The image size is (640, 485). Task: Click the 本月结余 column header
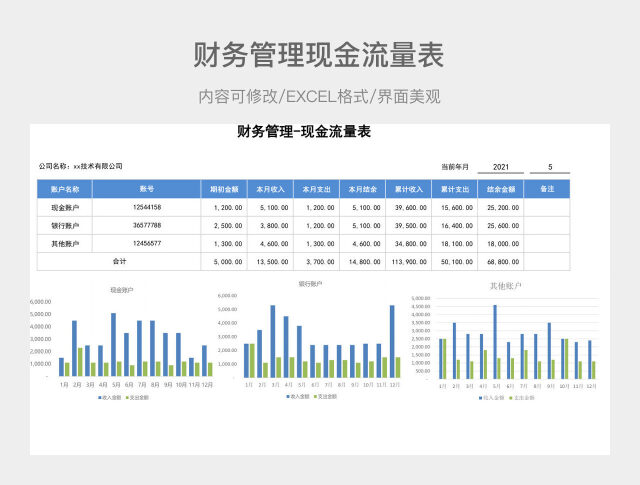pos(362,189)
